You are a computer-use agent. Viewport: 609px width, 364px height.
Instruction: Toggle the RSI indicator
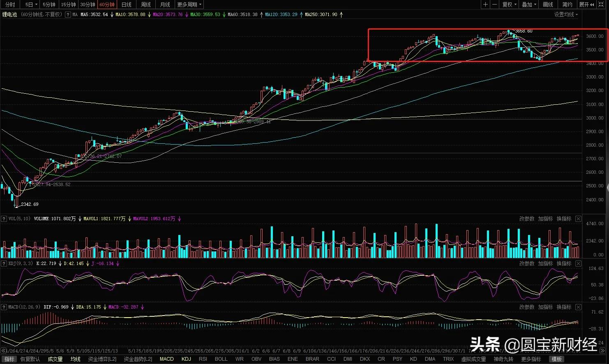coord(203,359)
